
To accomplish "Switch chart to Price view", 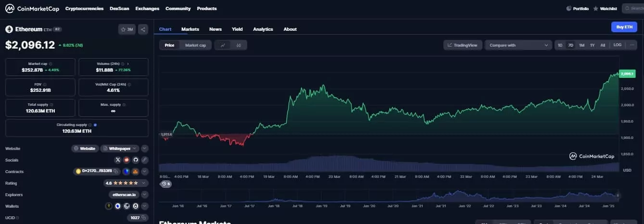I will coord(169,45).
